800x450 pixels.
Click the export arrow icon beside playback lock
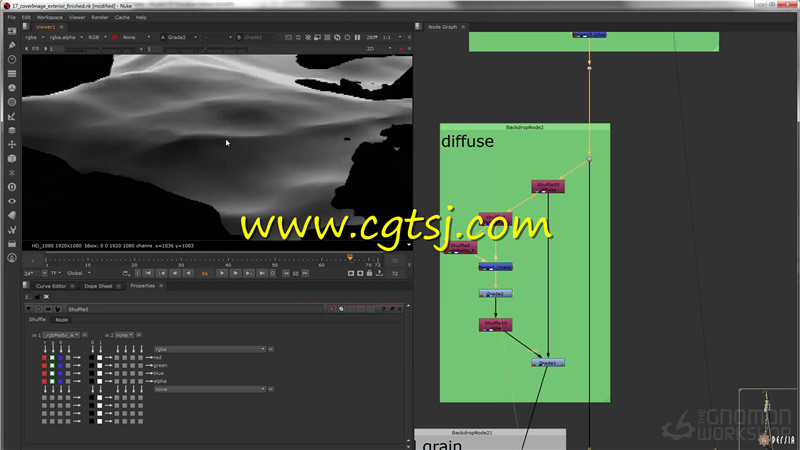coord(379,273)
